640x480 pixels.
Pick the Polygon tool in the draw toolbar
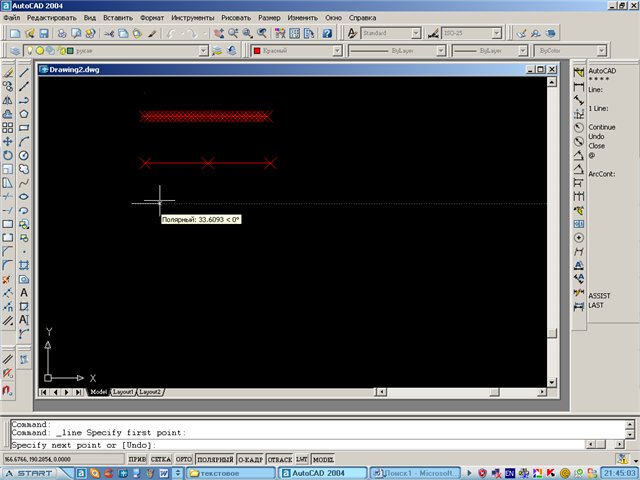coord(23,114)
